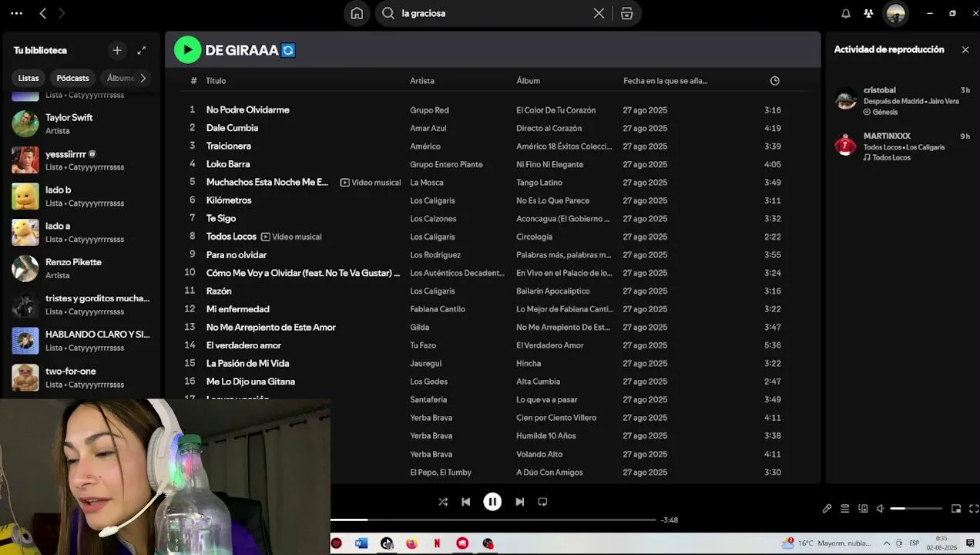Viewport: 980px width, 555px height.
Task: Open the lyrics microphone icon
Action: pos(827,509)
